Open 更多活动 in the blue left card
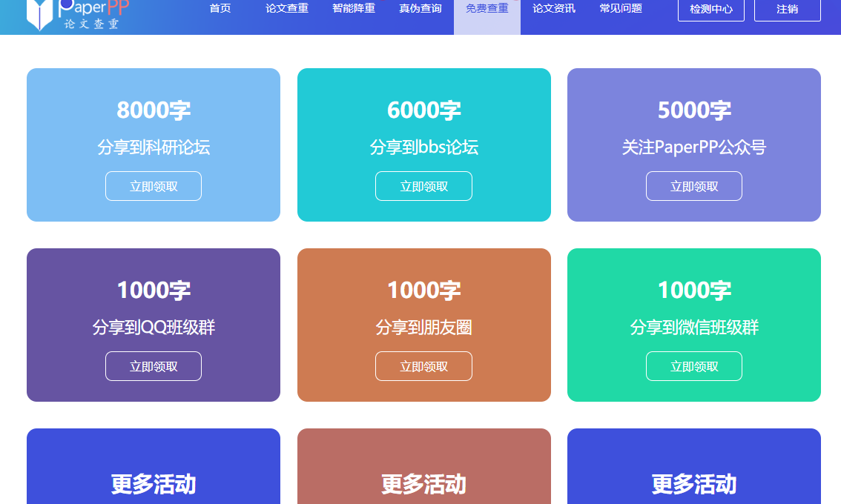The image size is (841, 504). (154, 484)
